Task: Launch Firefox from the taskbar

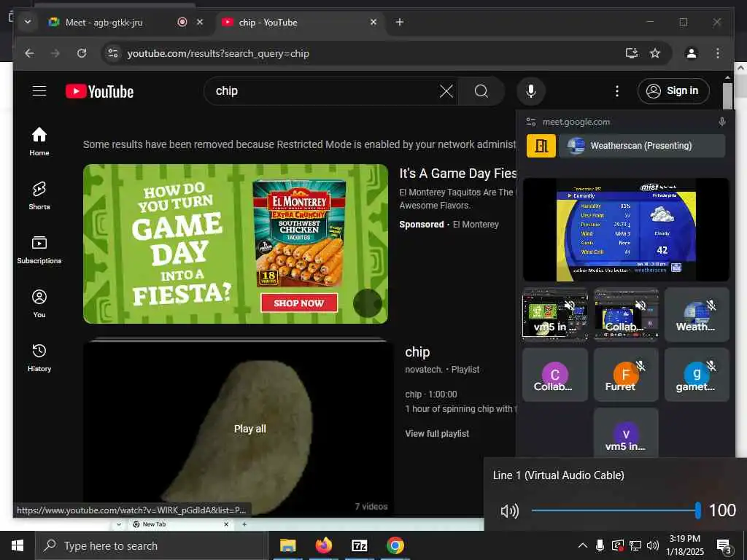Action: (x=323, y=545)
